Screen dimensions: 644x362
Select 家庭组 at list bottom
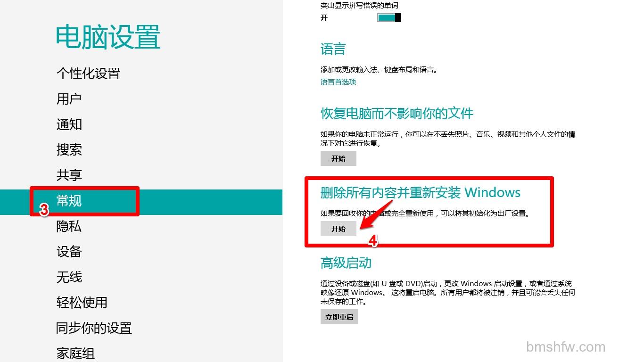[75, 353]
